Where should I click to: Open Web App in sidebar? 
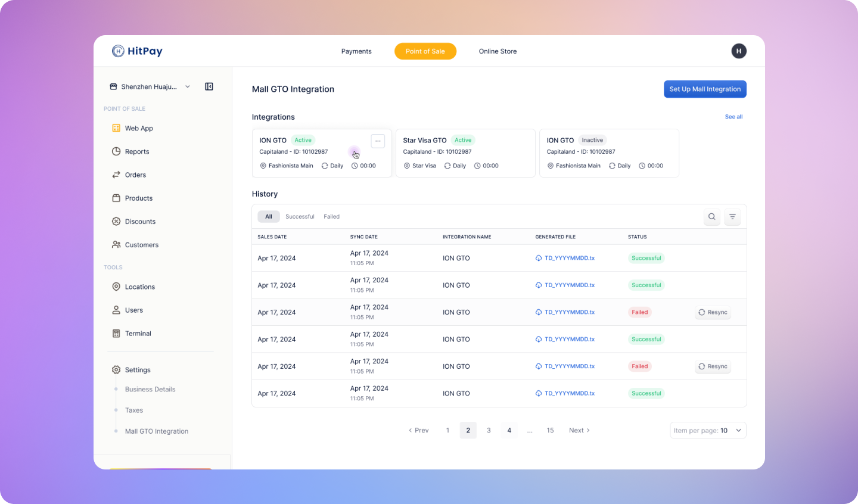[x=139, y=128]
